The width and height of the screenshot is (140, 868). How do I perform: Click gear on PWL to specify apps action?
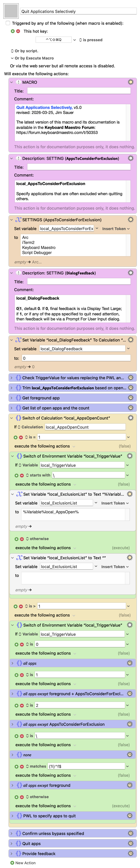(x=130, y=816)
